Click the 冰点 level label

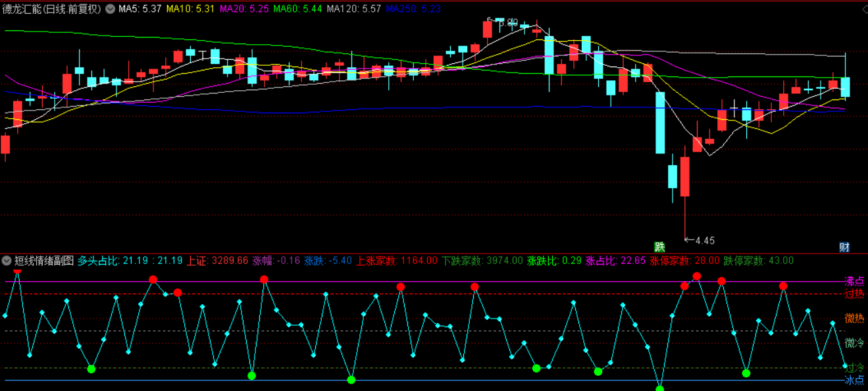854,380
